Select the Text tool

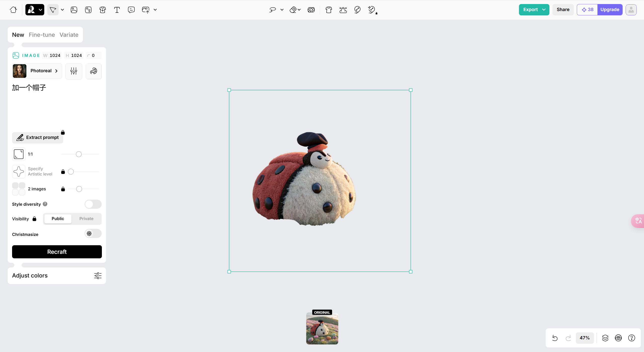pyautogui.click(x=117, y=10)
